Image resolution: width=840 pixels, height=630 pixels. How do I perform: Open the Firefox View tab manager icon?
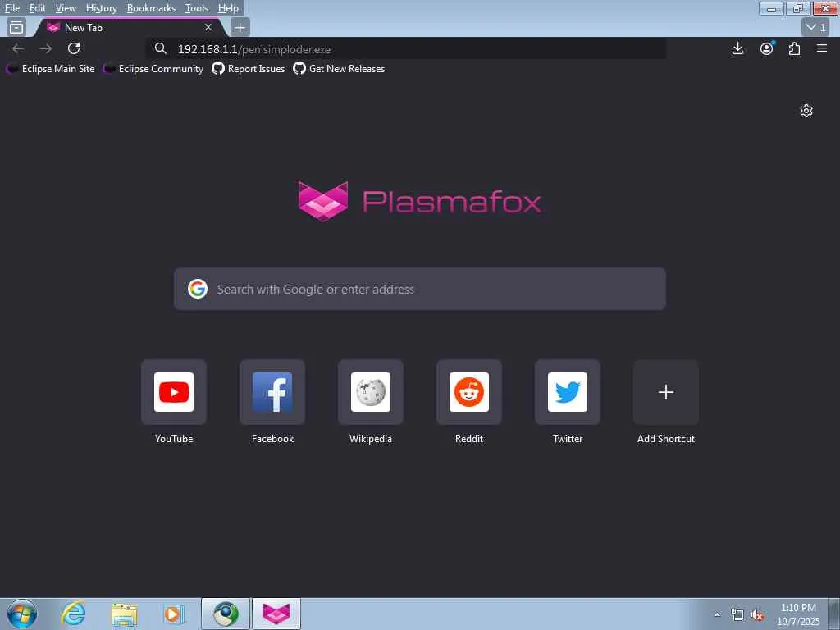(16, 27)
